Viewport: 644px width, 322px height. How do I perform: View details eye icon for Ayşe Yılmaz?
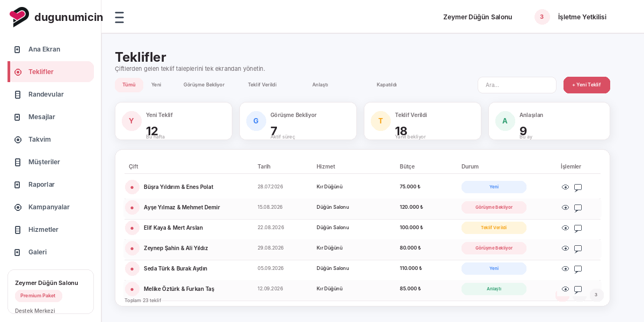click(x=565, y=208)
